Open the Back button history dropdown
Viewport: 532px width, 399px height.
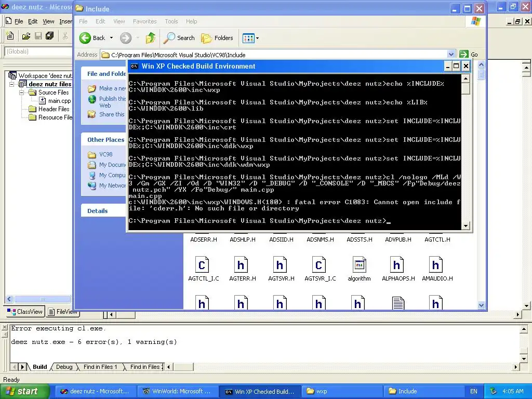coord(111,38)
